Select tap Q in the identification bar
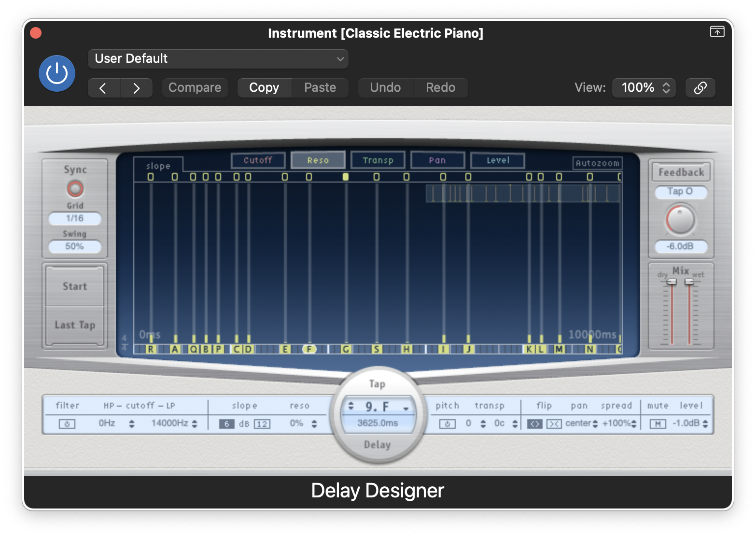756x537 pixels. coord(194,349)
